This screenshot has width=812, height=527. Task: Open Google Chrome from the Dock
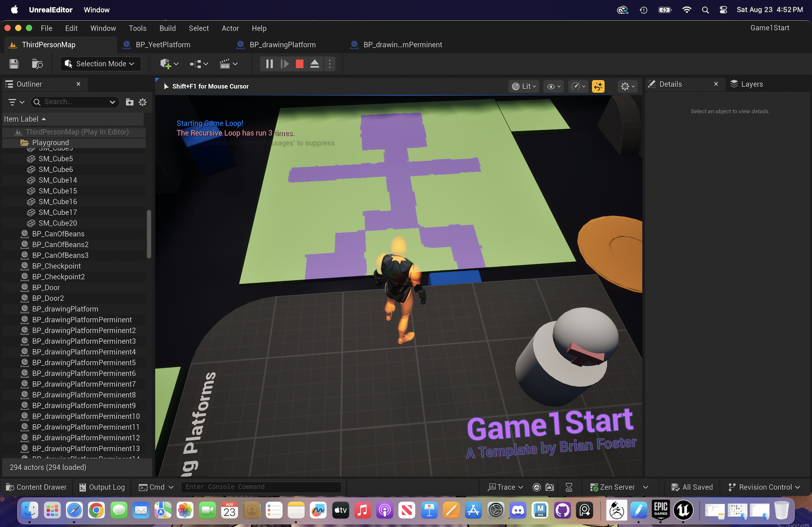point(96,510)
